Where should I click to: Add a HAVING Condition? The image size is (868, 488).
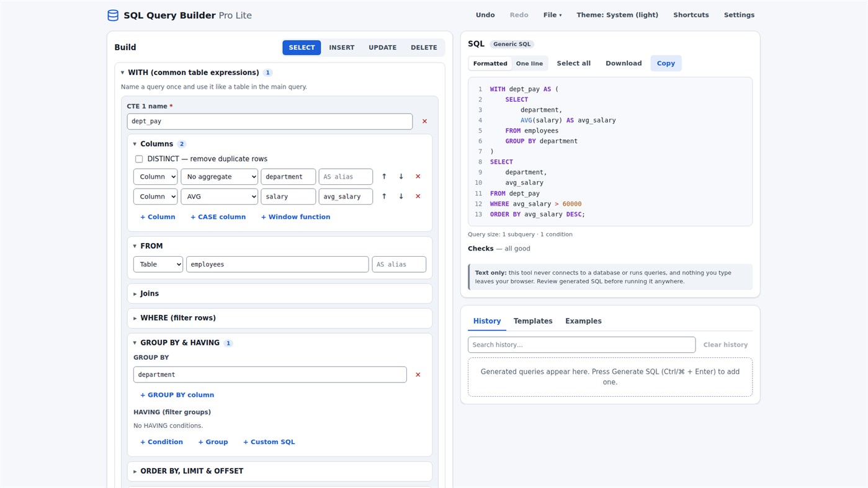161,442
